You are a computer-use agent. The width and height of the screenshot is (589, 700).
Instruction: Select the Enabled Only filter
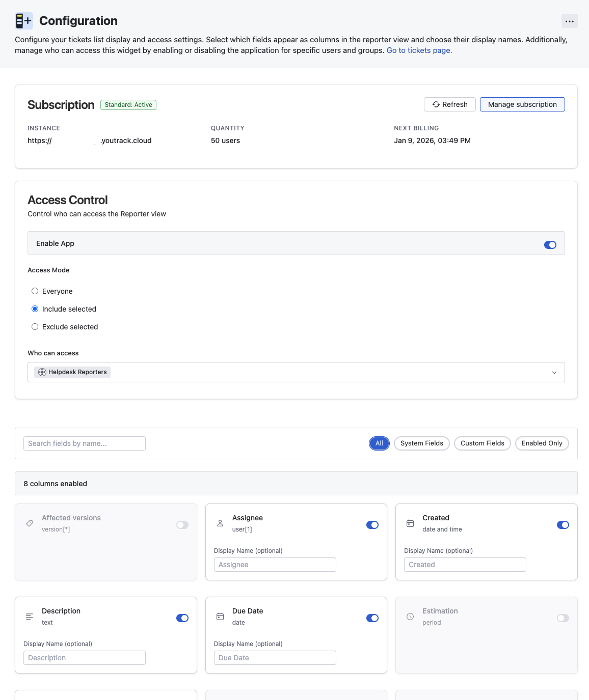542,443
